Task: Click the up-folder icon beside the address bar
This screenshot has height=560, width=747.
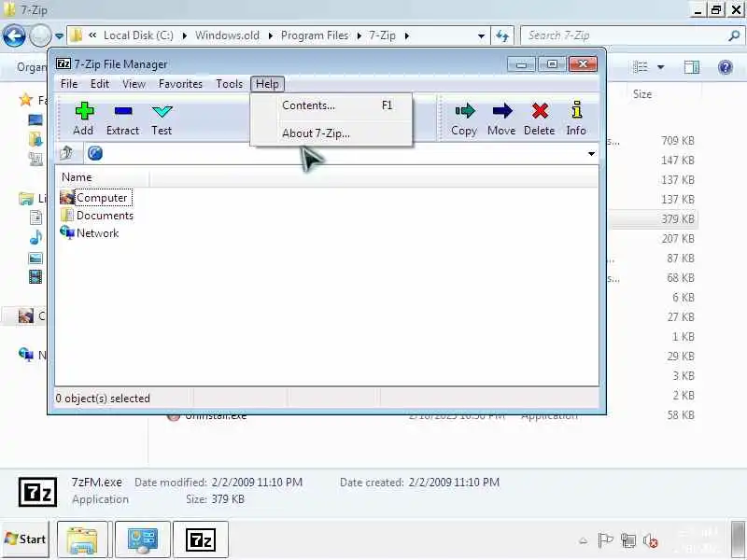Action: (x=66, y=153)
